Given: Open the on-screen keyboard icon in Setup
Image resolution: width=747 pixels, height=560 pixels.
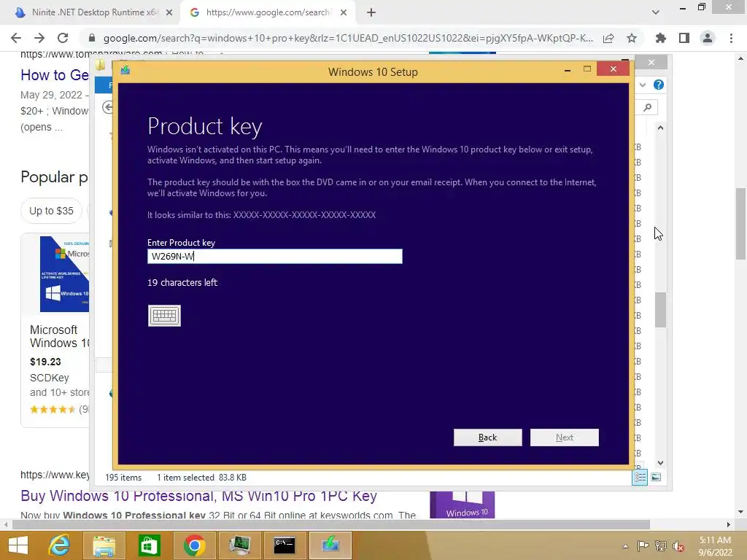Looking at the screenshot, I should [164, 316].
